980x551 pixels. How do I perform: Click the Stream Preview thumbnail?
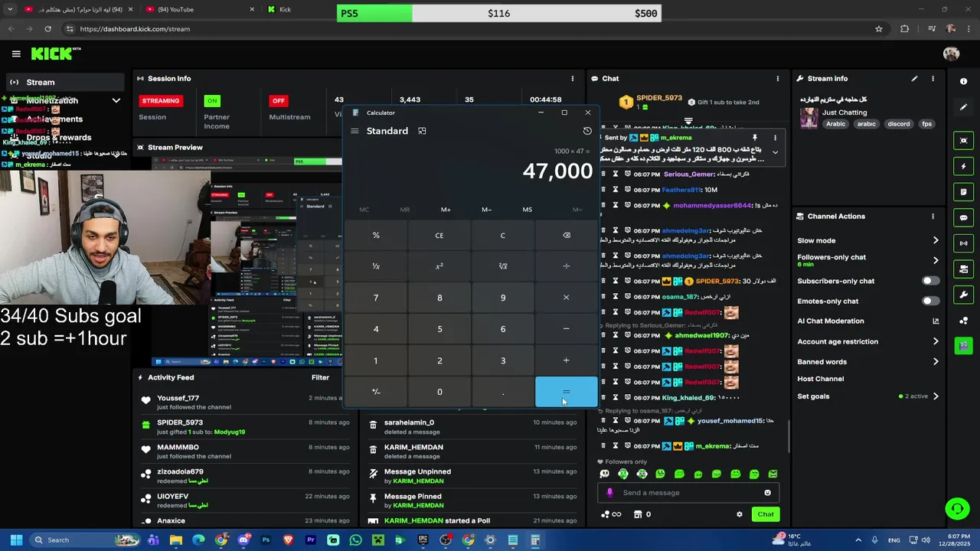tap(247, 262)
